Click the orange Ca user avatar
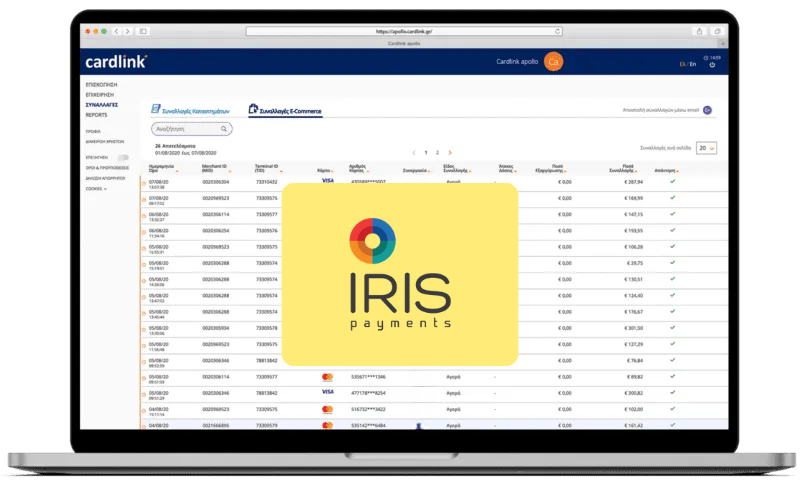Viewport: 800px width, 486px height. [554, 62]
